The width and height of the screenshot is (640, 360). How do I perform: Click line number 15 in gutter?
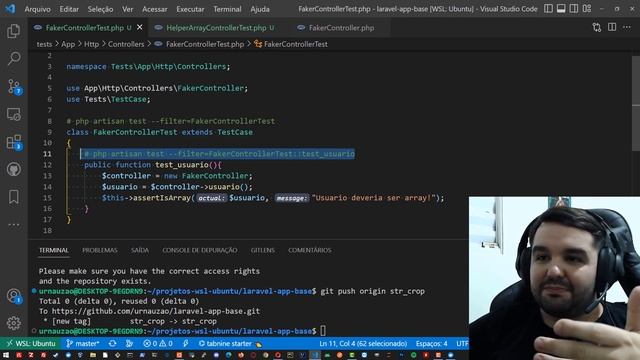point(47,198)
